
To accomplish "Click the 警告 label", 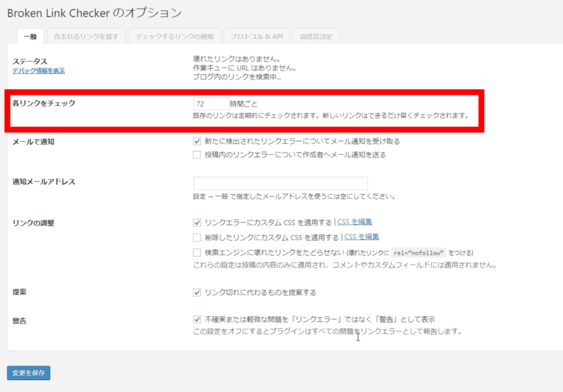I will point(19,321).
